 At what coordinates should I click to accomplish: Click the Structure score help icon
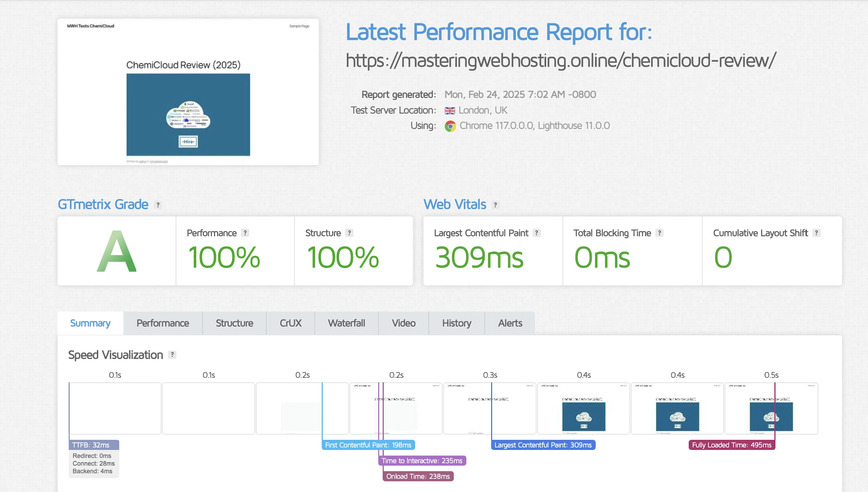[349, 233]
